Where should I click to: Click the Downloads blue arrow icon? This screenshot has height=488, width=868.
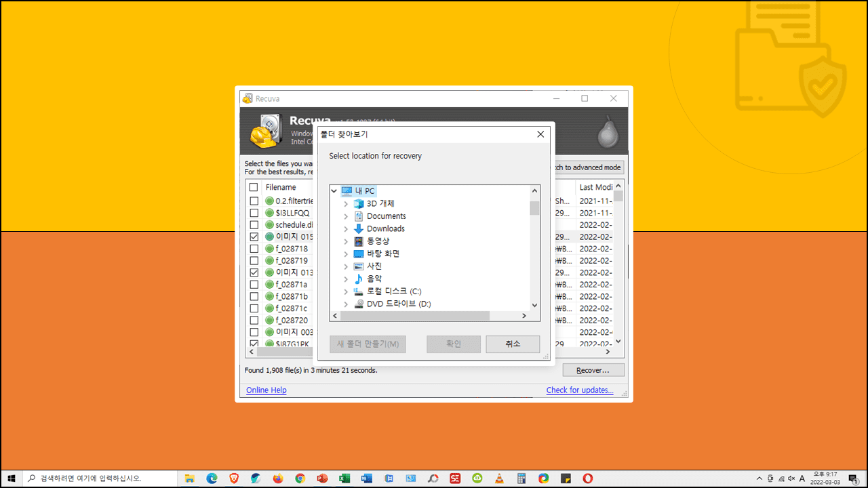point(359,229)
